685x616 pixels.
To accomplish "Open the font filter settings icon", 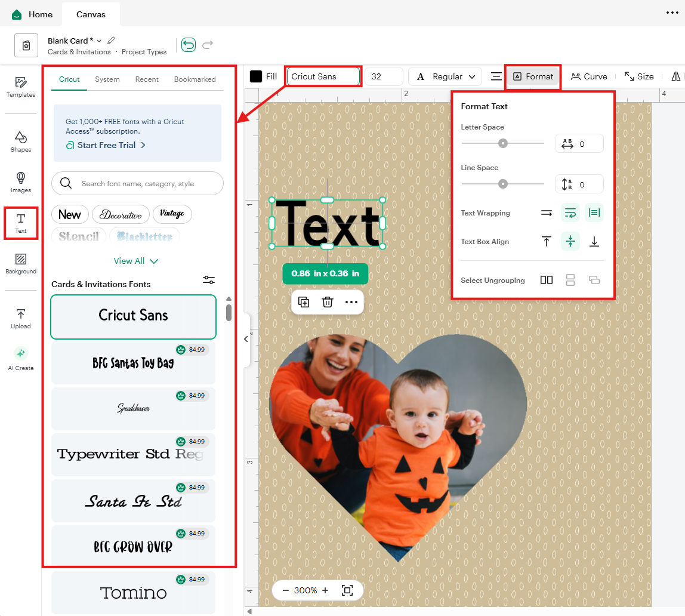I will 209,280.
